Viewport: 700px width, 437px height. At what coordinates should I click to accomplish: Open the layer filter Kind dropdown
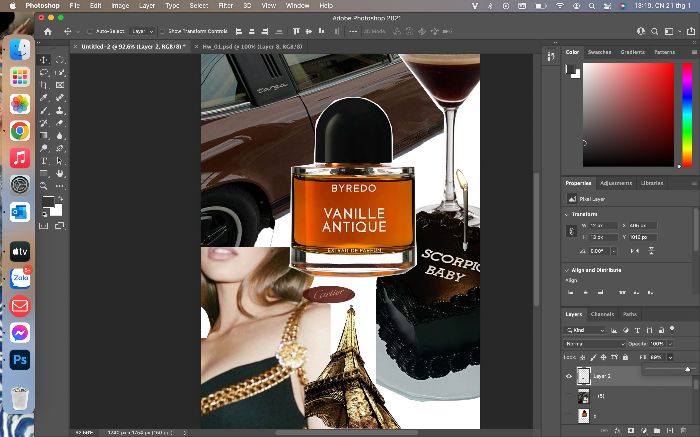coord(585,330)
